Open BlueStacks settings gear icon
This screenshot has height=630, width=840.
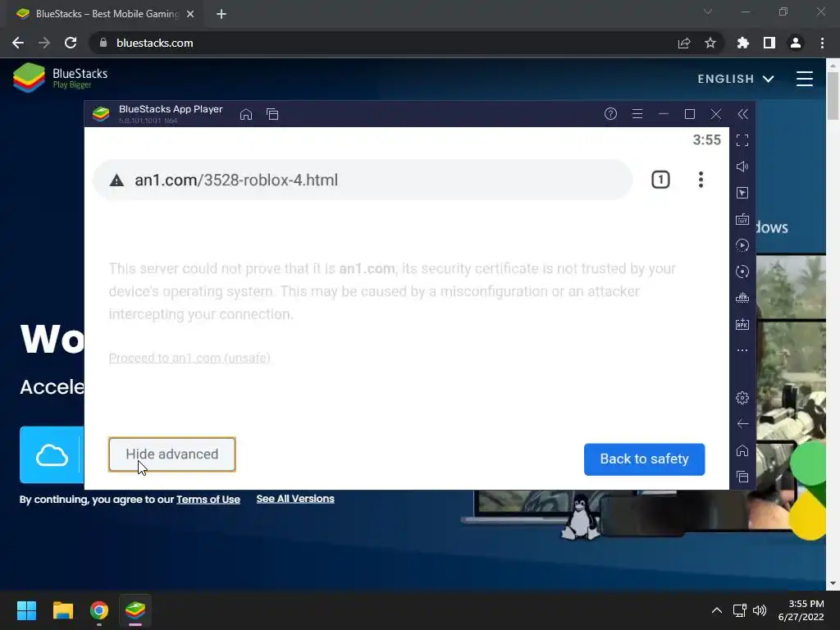coord(742,398)
